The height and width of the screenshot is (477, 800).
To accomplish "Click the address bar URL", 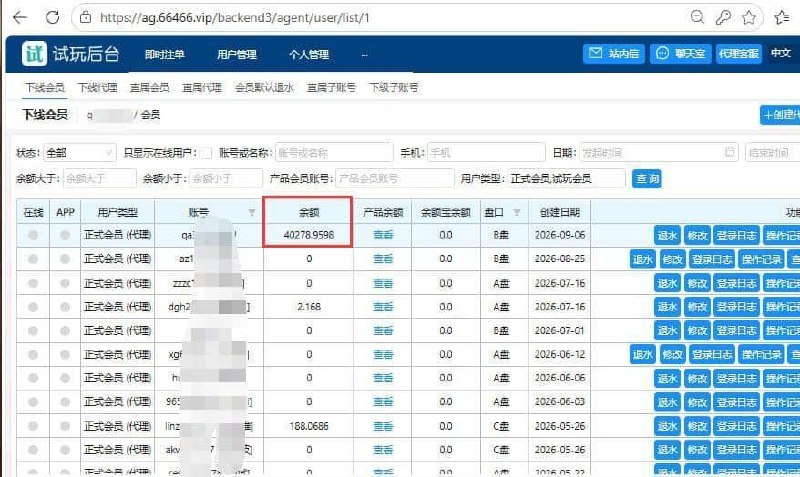I will tap(235, 17).
